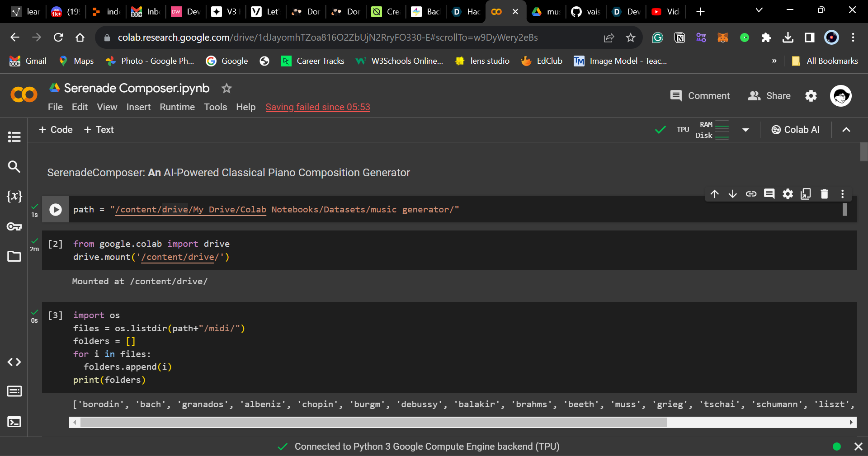
Task: Bookmark this page with the address bar star
Action: pos(631,38)
